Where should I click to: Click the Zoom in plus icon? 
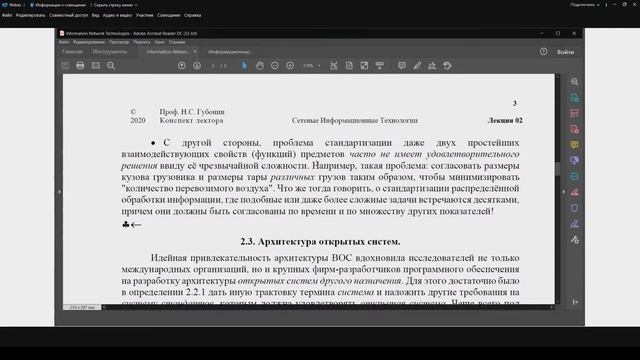pyautogui.click(x=290, y=66)
